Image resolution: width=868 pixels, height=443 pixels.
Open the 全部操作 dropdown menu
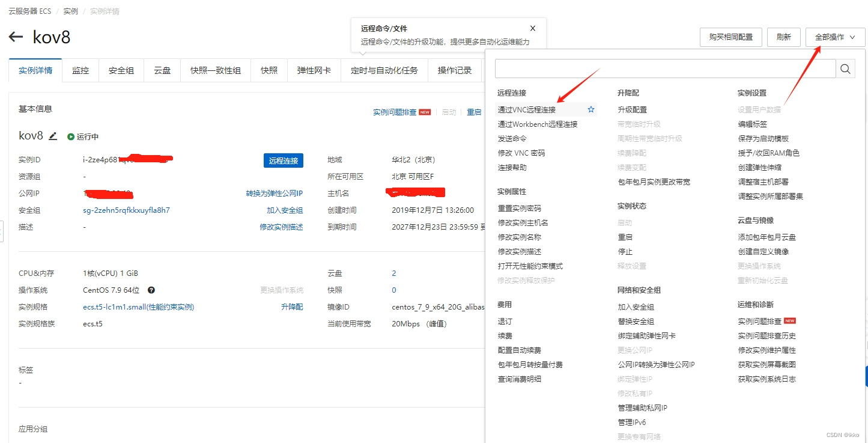(834, 37)
